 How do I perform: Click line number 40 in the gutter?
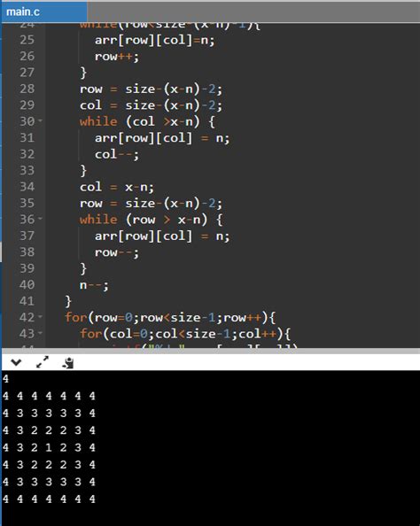click(27, 285)
